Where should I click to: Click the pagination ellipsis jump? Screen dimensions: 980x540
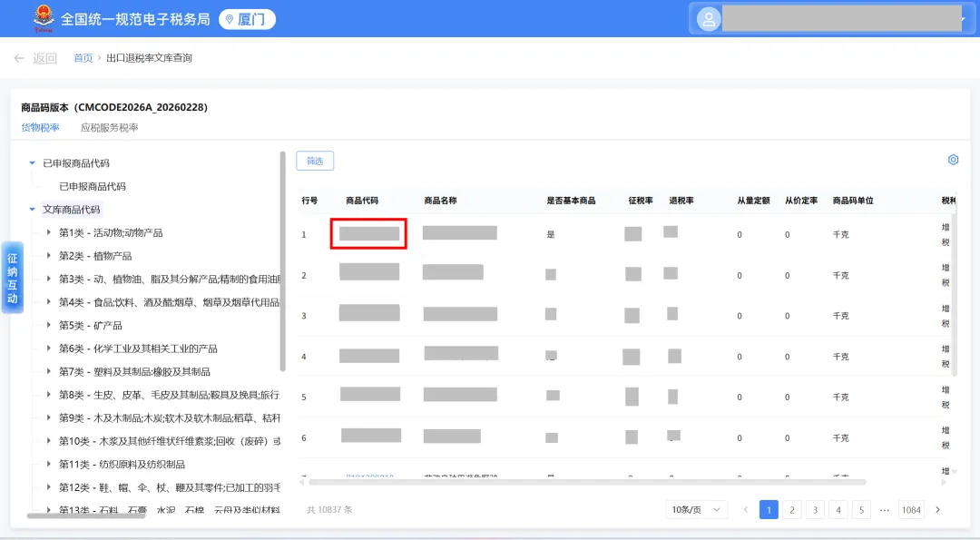click(885, 510)
